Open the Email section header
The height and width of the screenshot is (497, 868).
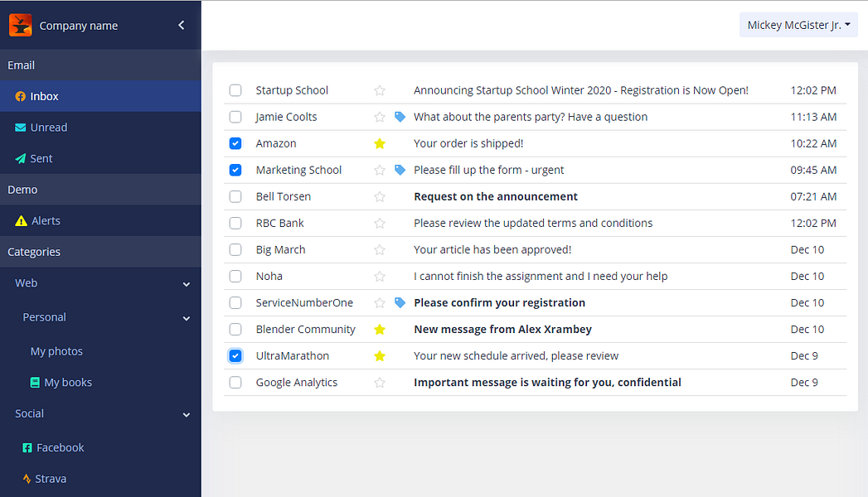(21, 65)
